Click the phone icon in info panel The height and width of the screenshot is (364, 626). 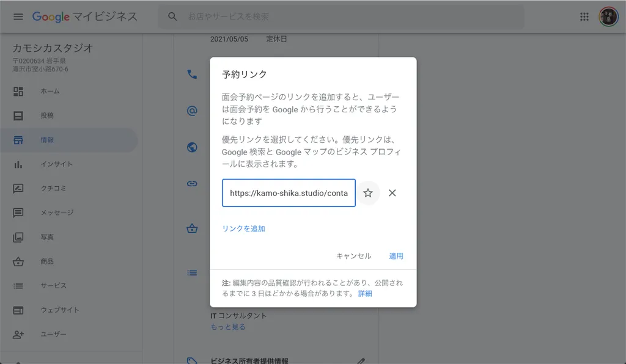[x=192, y=74]
